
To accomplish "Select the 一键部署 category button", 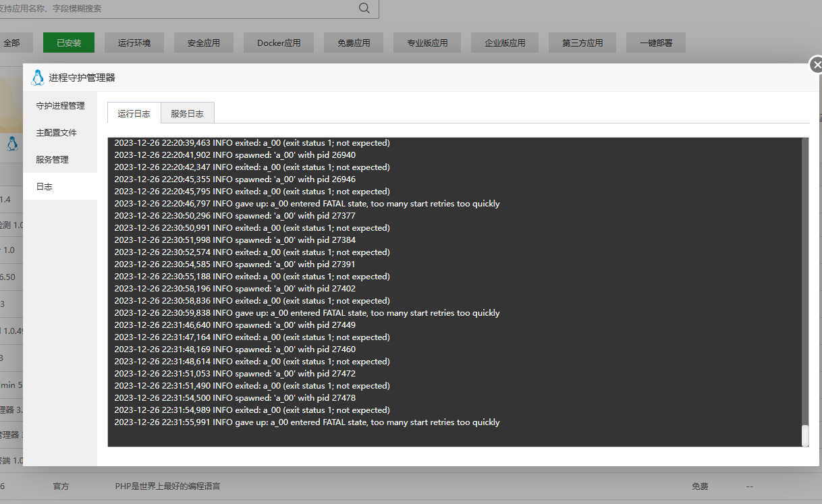I will pos(656,43).
